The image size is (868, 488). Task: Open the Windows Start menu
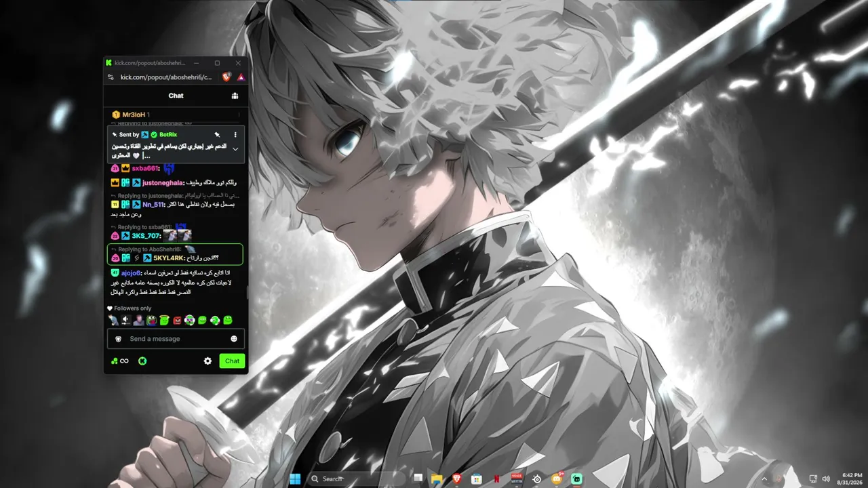[x=295, y=479]
